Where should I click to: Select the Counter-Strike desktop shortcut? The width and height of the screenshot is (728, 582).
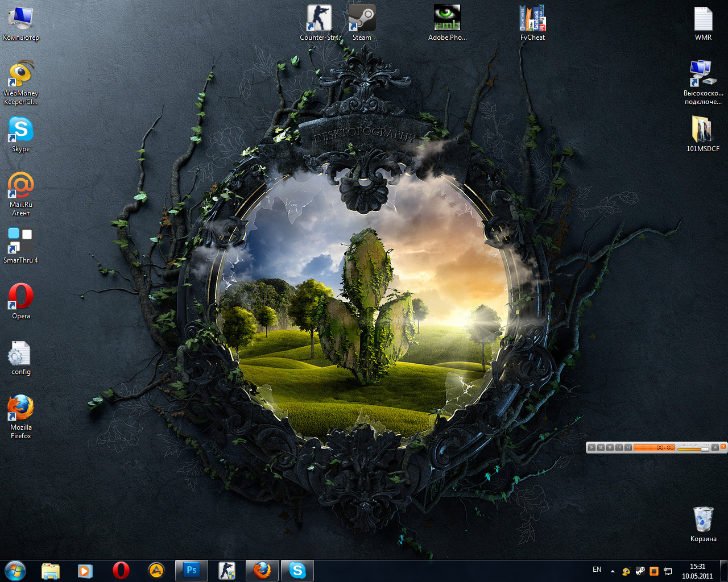(320, 23)
